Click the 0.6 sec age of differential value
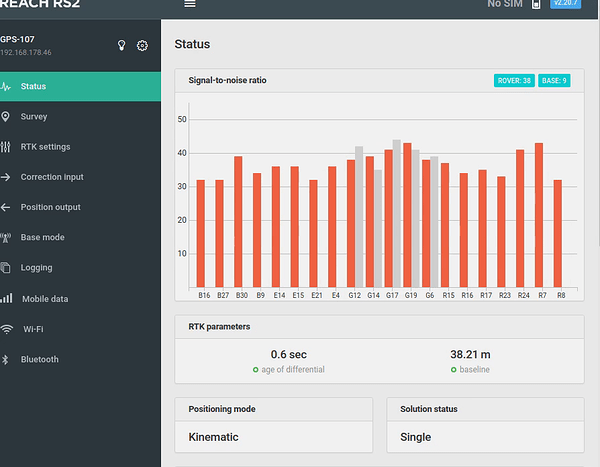The width and height of the screenshot is (600, 467). pyautogui.click(x=289, y=354)
